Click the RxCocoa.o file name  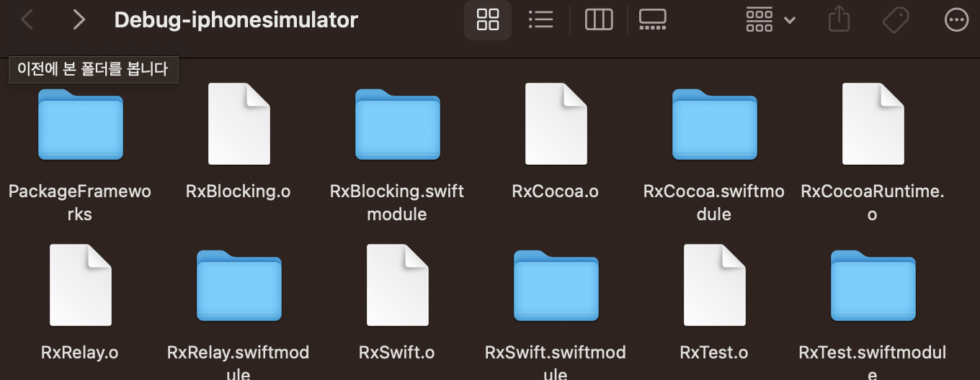(x=556, y=191)
